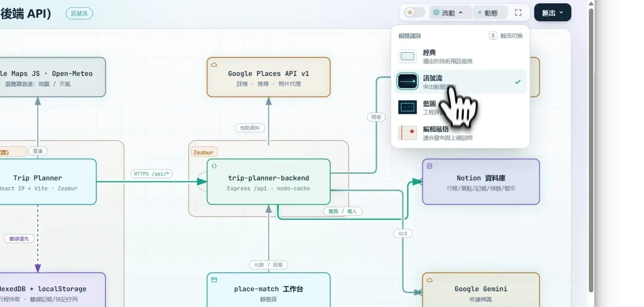The width and height of the screenshot is (644, 307).
Task: Select the localStorage storage node
Action: [x=53, y=290]
